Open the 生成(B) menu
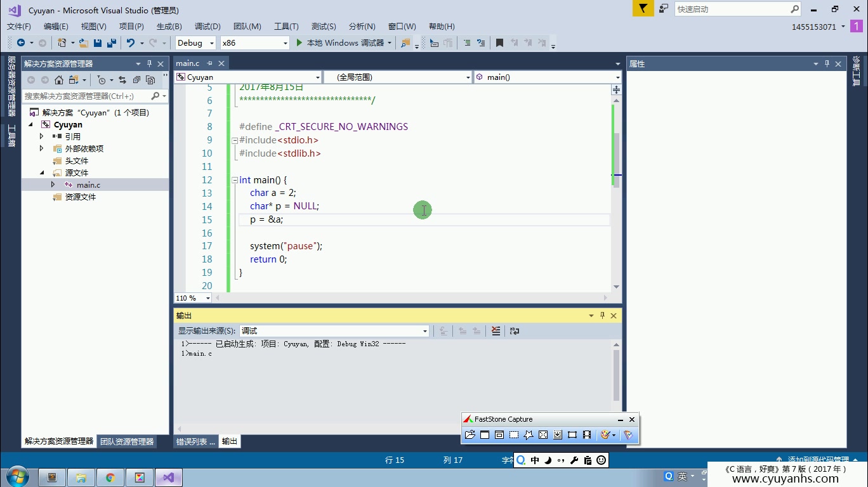 (169, 26)
